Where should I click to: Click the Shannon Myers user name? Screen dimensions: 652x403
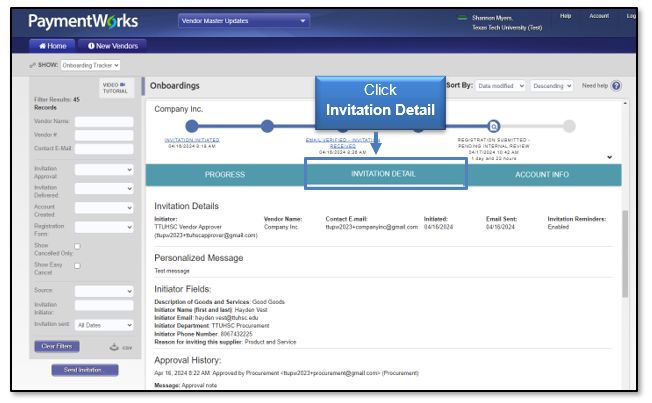pos(492,18)
